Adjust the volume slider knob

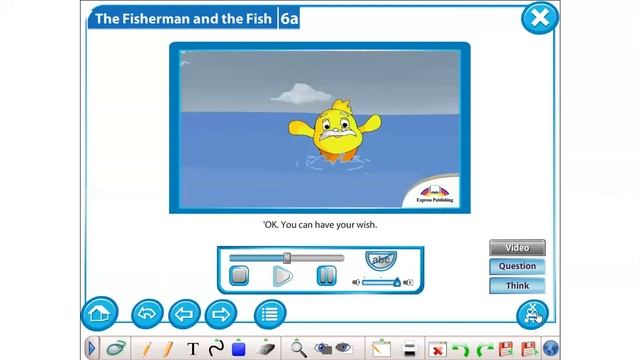coord(397,282)
